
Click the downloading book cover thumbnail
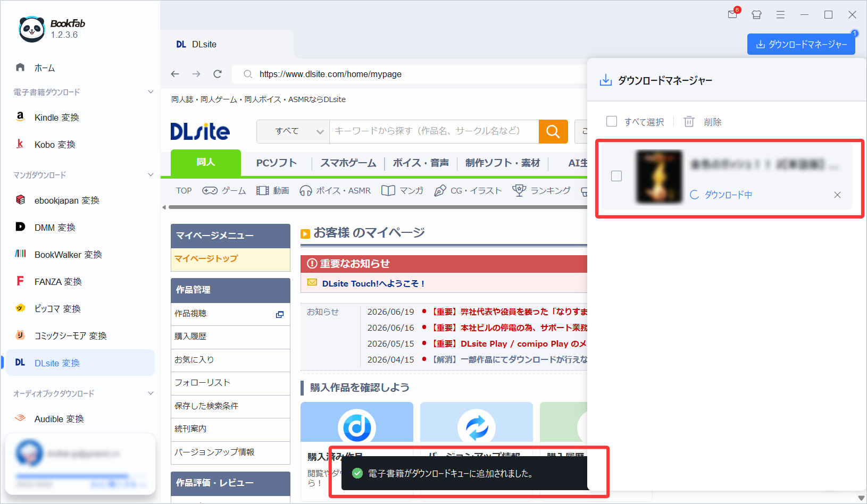(659, 177)
